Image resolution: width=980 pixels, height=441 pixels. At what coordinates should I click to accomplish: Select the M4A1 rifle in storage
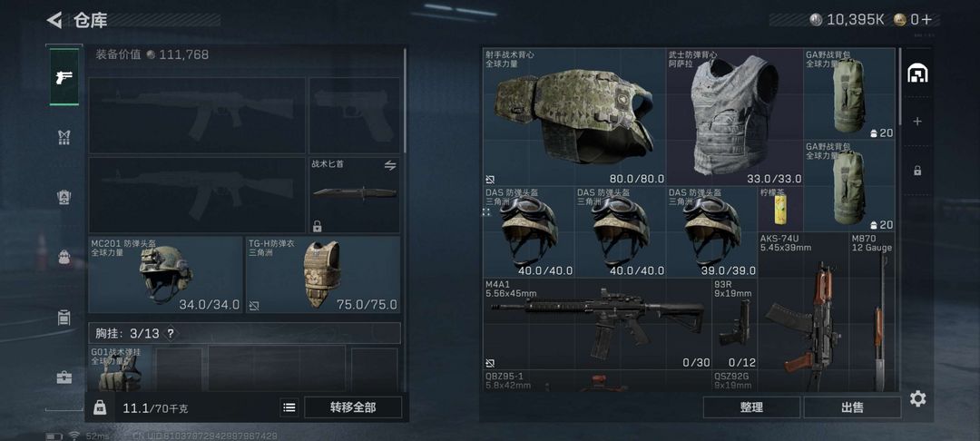[x=597, y=324]
